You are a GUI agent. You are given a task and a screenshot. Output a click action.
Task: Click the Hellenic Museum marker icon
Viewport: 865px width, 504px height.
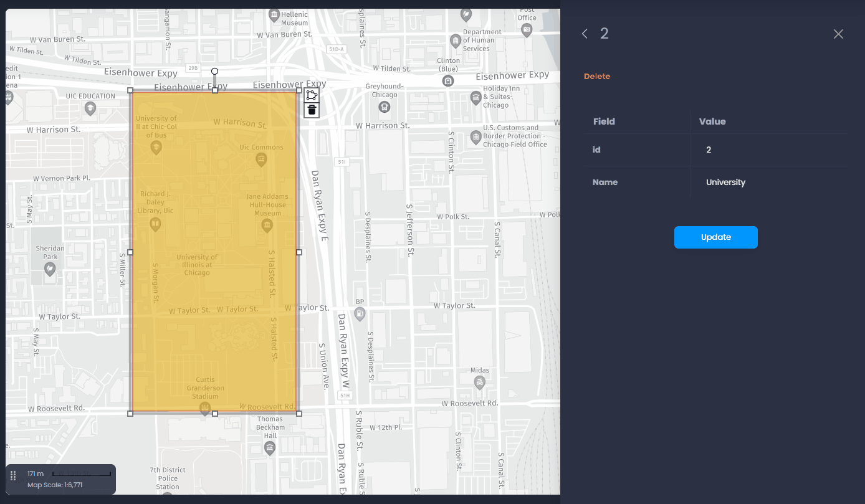click(x=274, y=14)
